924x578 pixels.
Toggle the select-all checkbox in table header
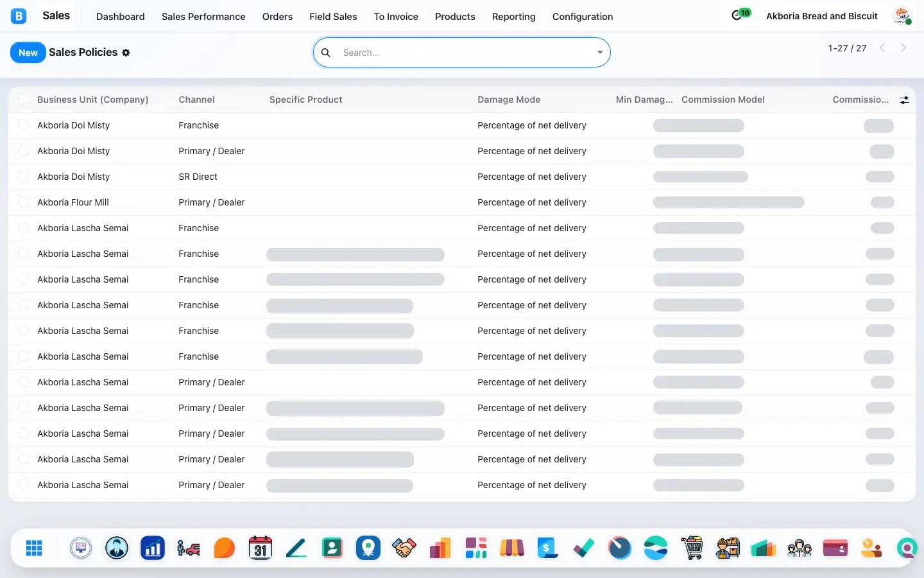(x=24, y=99)
